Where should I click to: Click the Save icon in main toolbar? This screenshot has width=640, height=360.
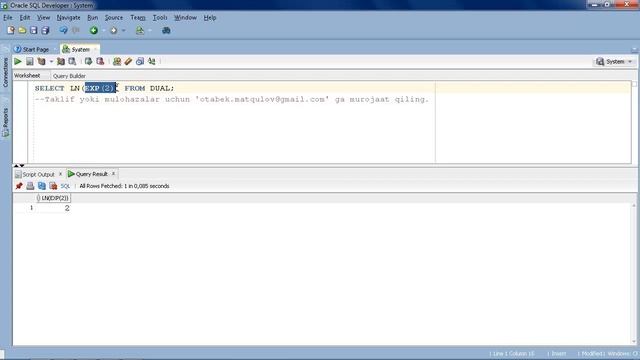(33, 30)
